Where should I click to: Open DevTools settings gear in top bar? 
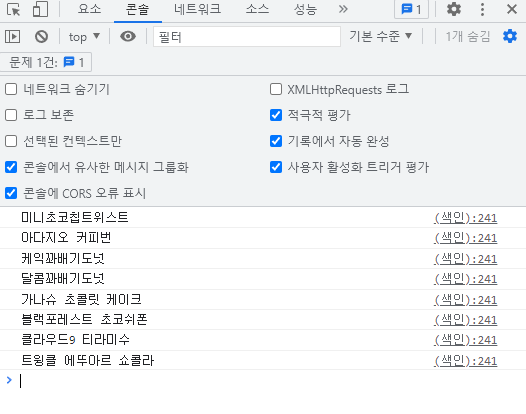pos(454,9)
